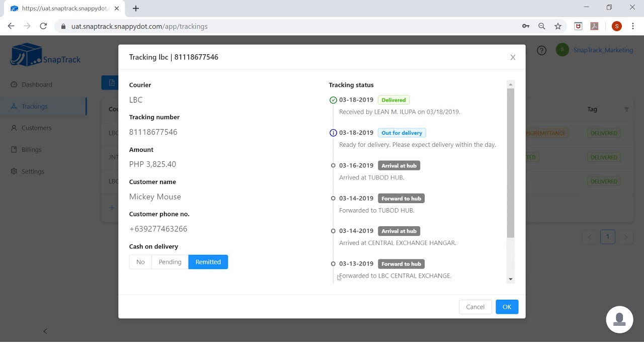Screen dimensions: 644x362
Task: Click the blue info icon for Out for delivery
Action: (333, 133)
